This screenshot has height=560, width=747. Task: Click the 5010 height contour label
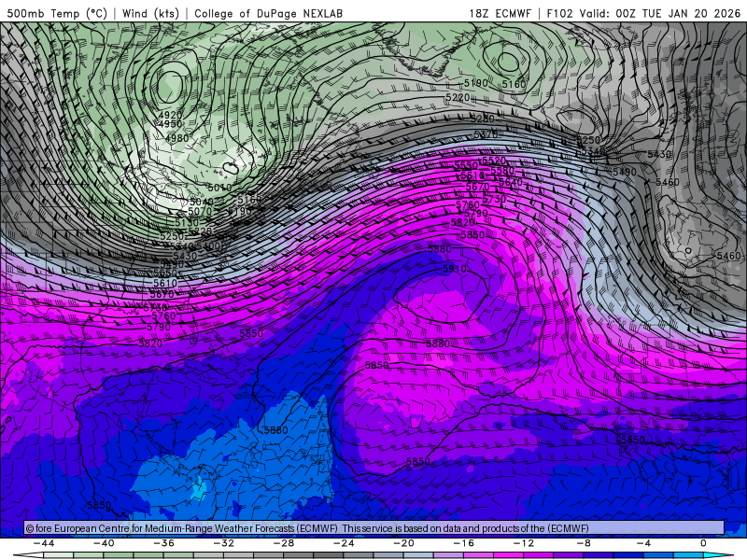(x=219, y=188)
